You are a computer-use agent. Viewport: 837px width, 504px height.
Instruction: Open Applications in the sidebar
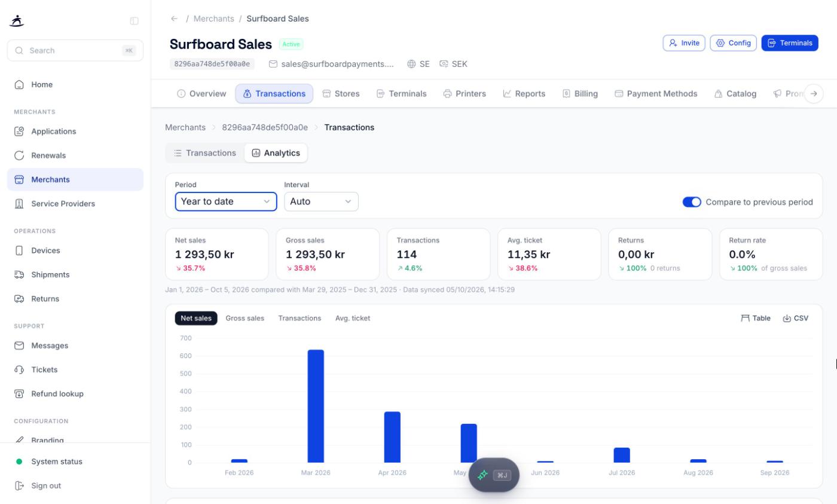pyautogui.click(x=75, y=132)
